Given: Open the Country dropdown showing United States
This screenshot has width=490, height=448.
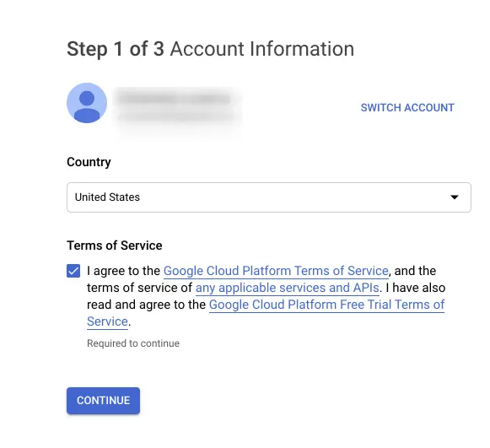Looking at the screenshot, I should point(269,197).
